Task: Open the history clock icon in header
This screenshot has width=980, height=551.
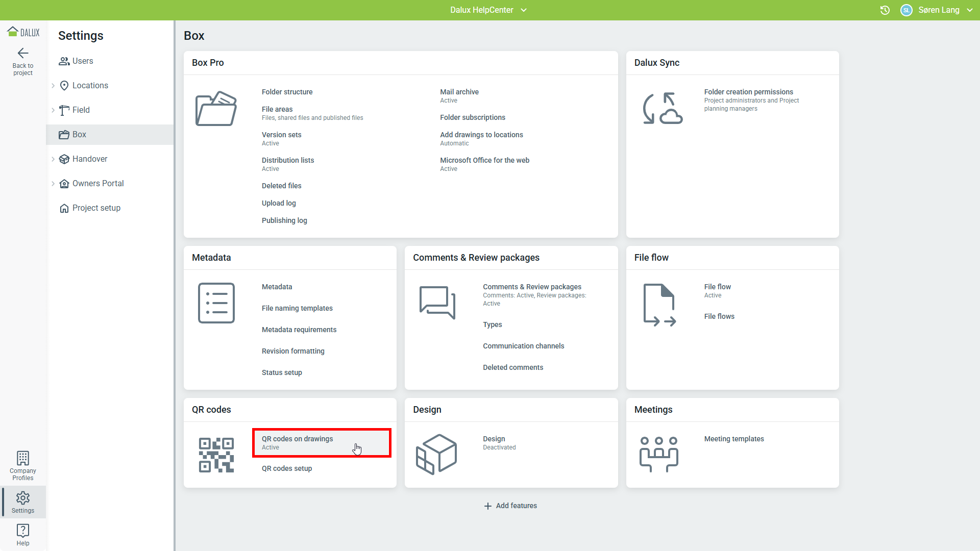Action: tap(885, 10)
